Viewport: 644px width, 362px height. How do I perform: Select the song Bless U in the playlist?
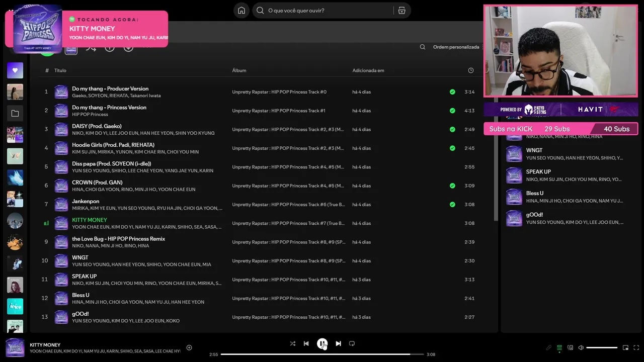80,295
